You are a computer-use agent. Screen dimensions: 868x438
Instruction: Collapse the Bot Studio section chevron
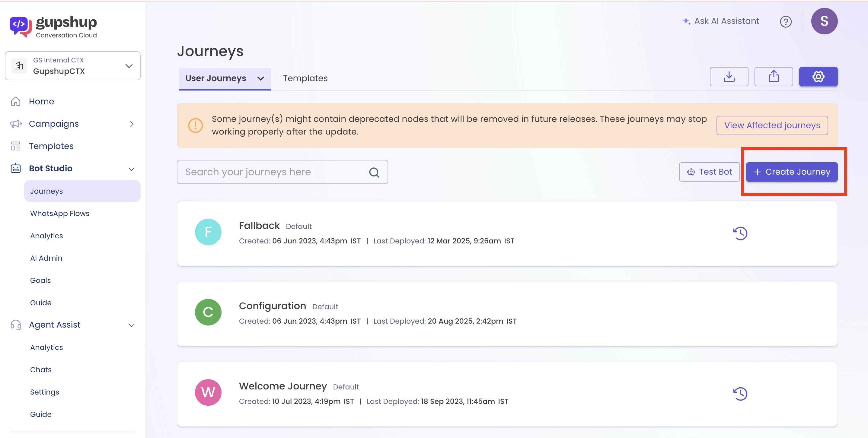(x=132, y=169)
